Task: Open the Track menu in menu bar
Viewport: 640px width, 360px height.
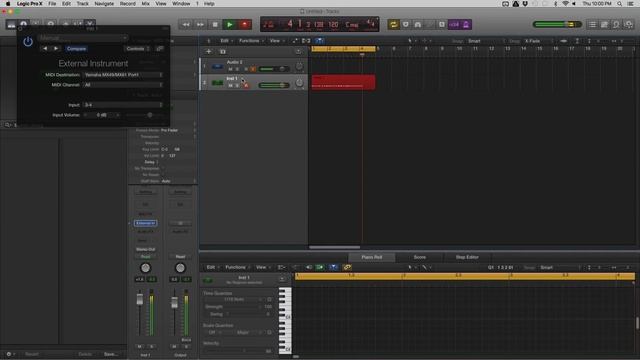Action: [82, 4]
